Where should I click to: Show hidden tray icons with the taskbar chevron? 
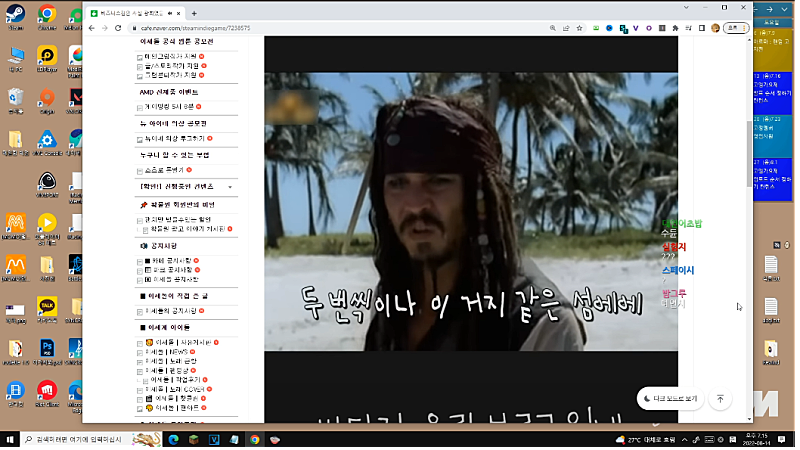pyautogui.click(x=685, y=440)
